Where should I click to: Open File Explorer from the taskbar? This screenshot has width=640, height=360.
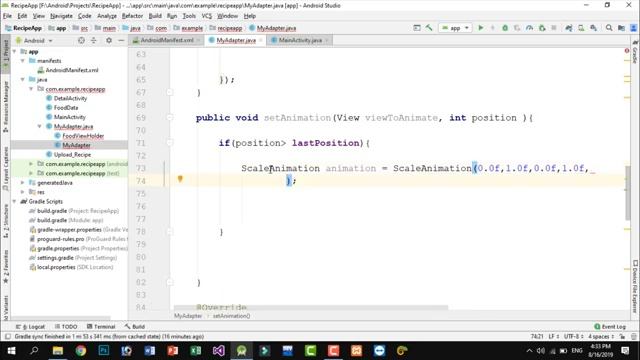58,350
